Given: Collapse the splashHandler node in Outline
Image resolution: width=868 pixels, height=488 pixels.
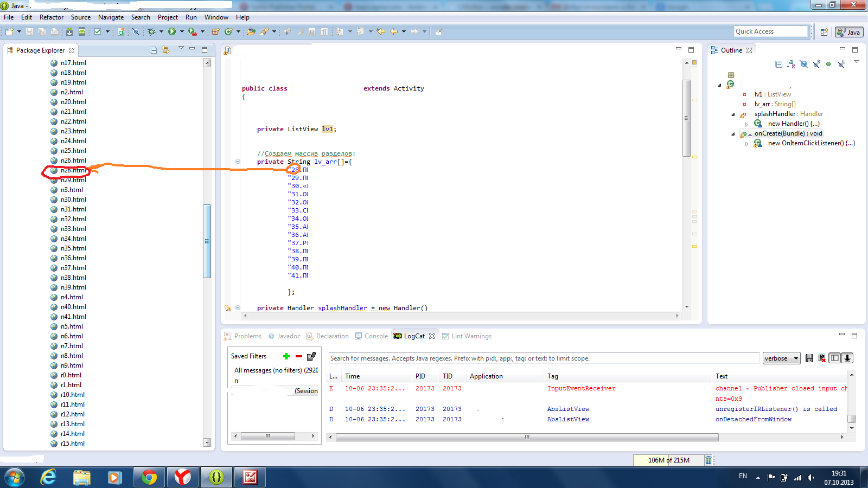Looking at the screenshot, I should click(733, 114).
